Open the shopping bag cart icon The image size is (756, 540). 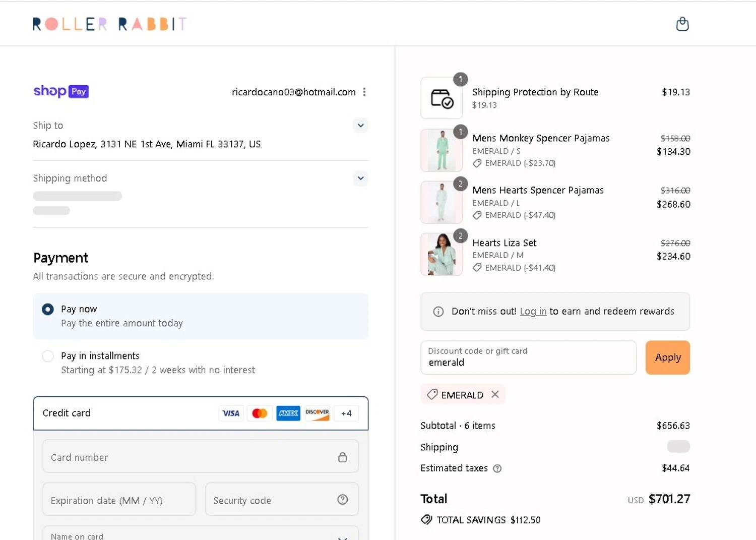point(682,24)
